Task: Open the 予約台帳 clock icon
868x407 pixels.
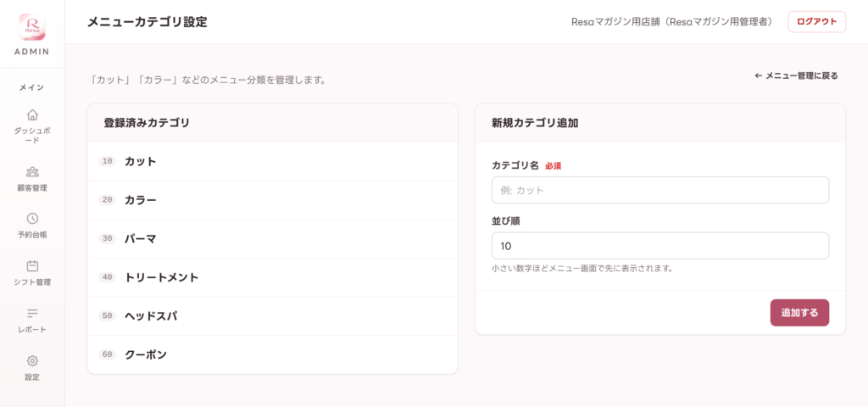Action: click(x=32, y=218)
